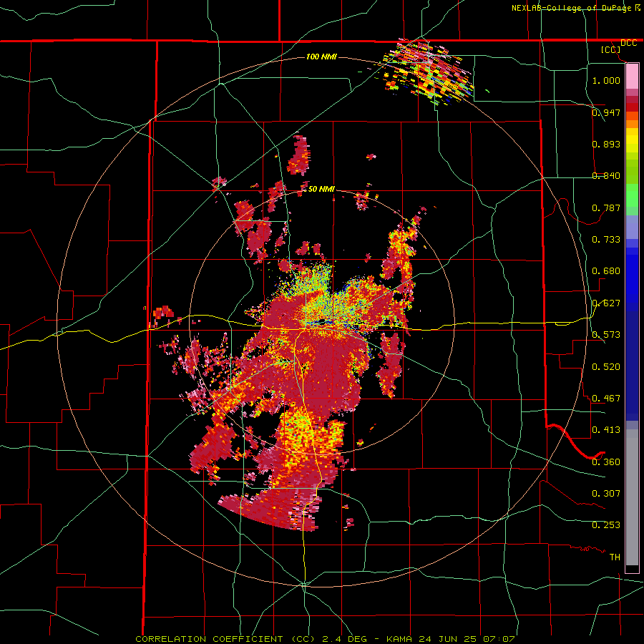Click the 0.627 legend value

coord(606,303)
